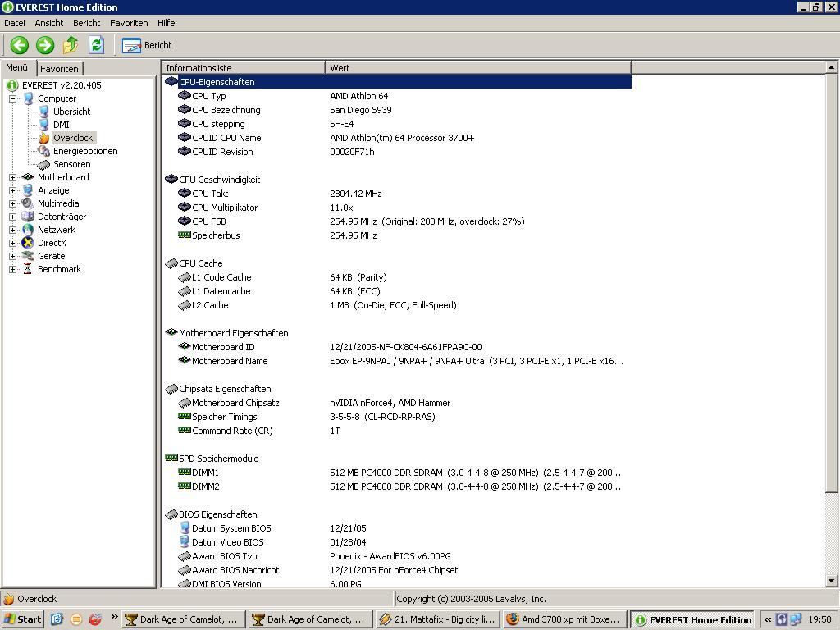This screenshot has height=630, width=840.
Task: Expand the Anzeige tree node
Action: pyautogui.click(x=13, y=190)
